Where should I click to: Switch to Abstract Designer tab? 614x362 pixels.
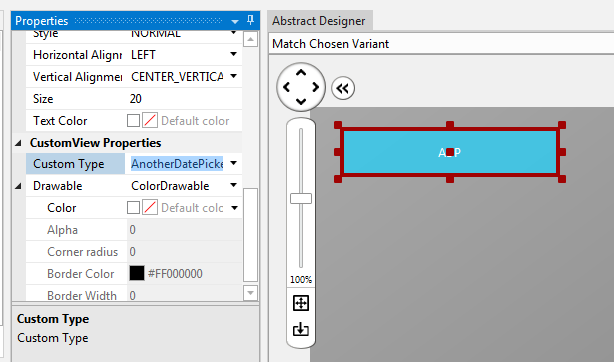(x=319, y=21)
